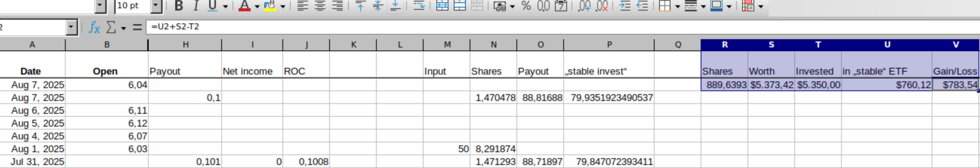The height and width of the screenshot is (168, 980).
Task: Select the Net income header cell
Action: [252, 64]
